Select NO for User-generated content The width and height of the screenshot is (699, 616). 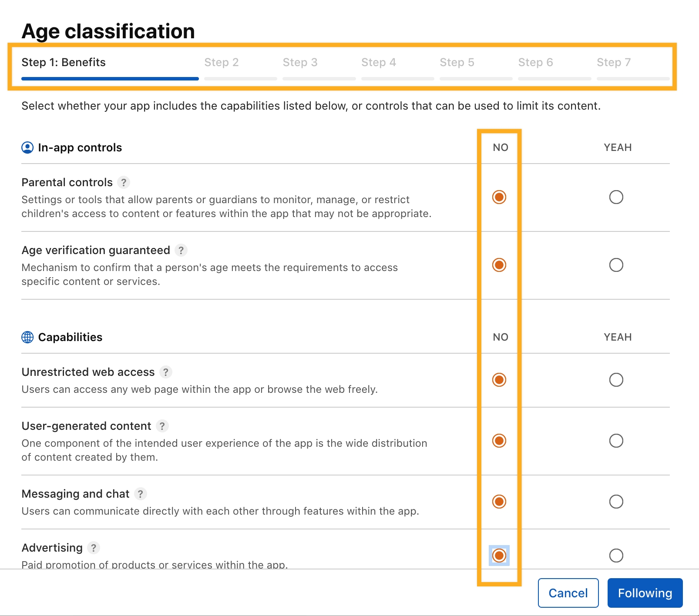(x=499, y=441)
